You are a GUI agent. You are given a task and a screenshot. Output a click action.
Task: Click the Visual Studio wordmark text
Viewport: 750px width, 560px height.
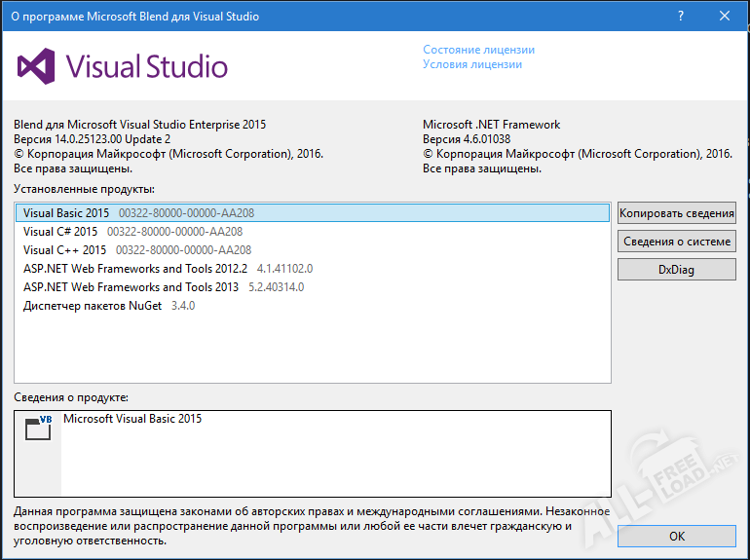(x=146, y=66)
